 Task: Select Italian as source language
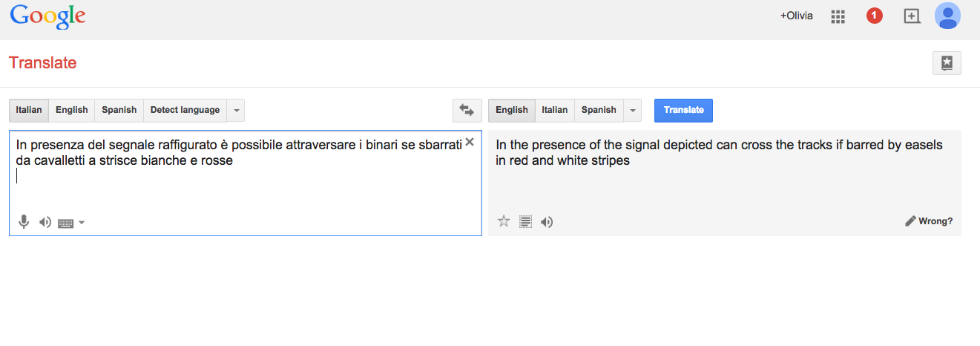click(x=29, y=110)
